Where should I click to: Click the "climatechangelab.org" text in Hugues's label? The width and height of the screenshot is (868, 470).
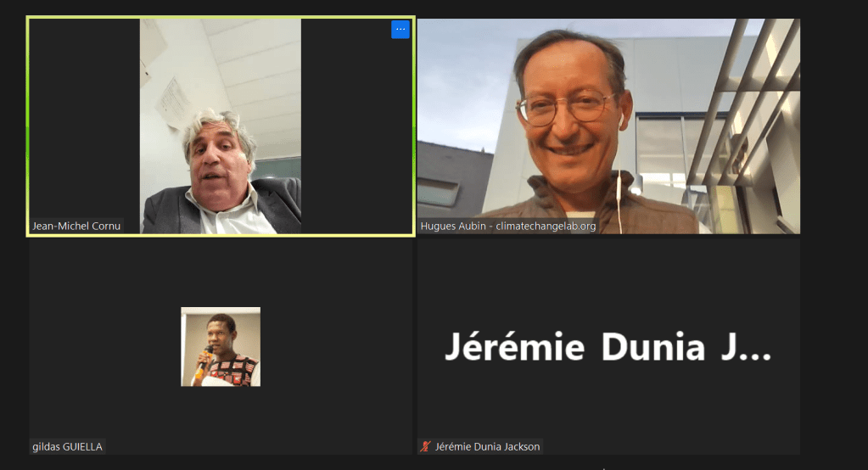(x=546, y=226)
